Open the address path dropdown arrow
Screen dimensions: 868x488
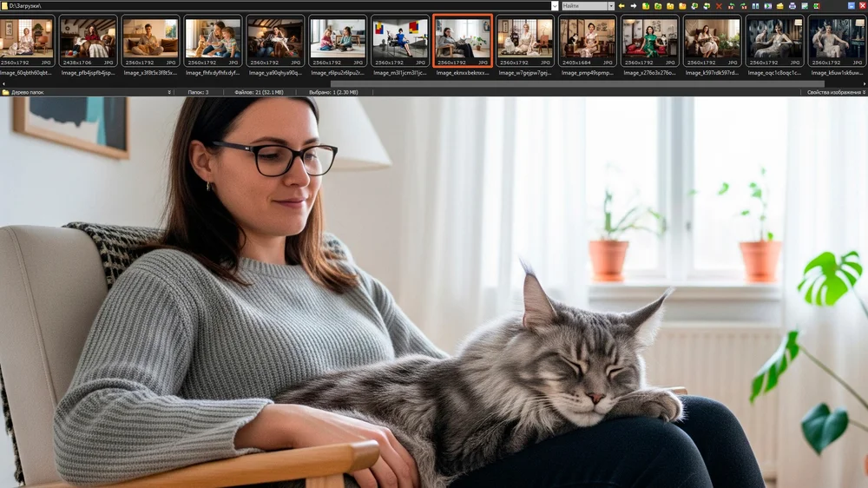point(554,6)
